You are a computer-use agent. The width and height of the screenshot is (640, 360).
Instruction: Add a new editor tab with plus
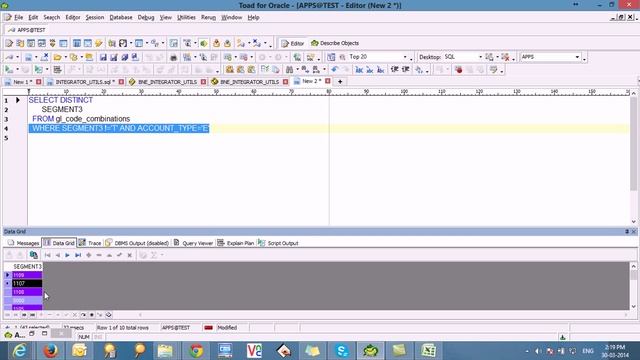coord(340,82)
